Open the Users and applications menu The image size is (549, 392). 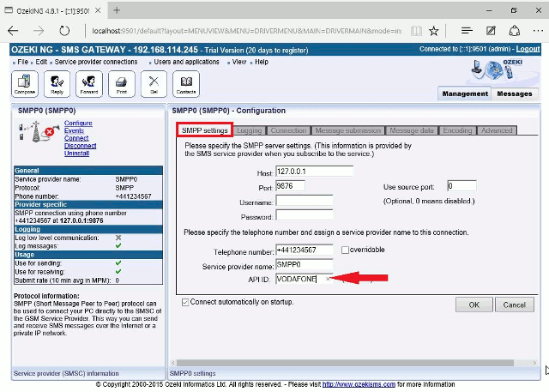click(x=186, y=62)
